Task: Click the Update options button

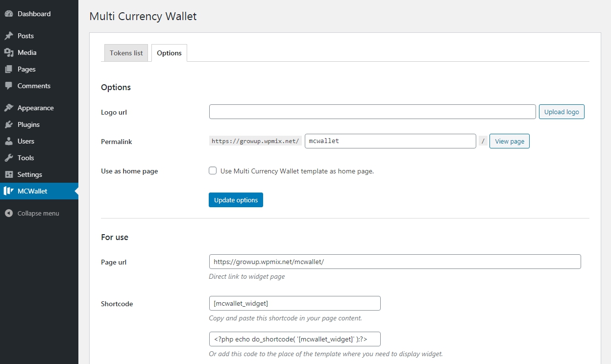Action: pyautogui.click(x=236, y=200)
